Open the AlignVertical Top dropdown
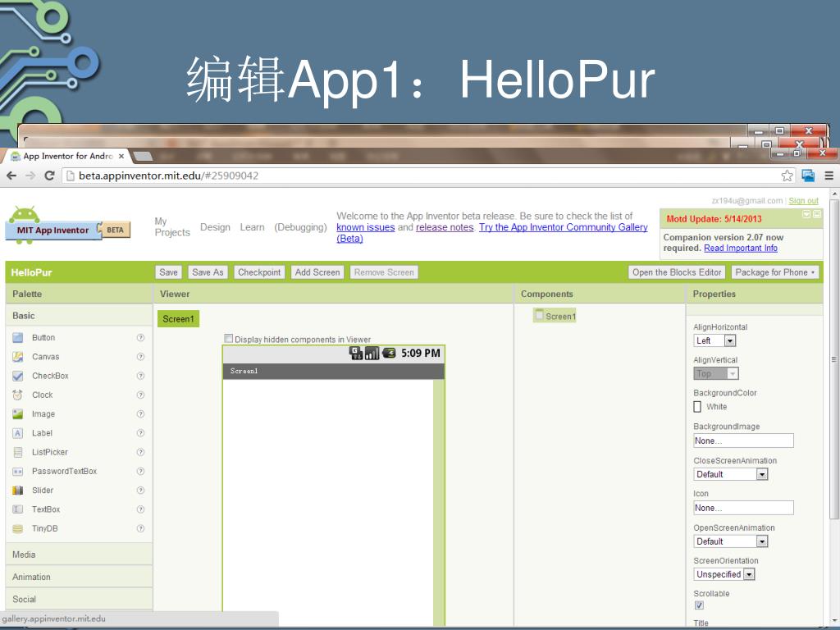Image resolution: width=840 pixels, height=630 pixels. point(715,373)
